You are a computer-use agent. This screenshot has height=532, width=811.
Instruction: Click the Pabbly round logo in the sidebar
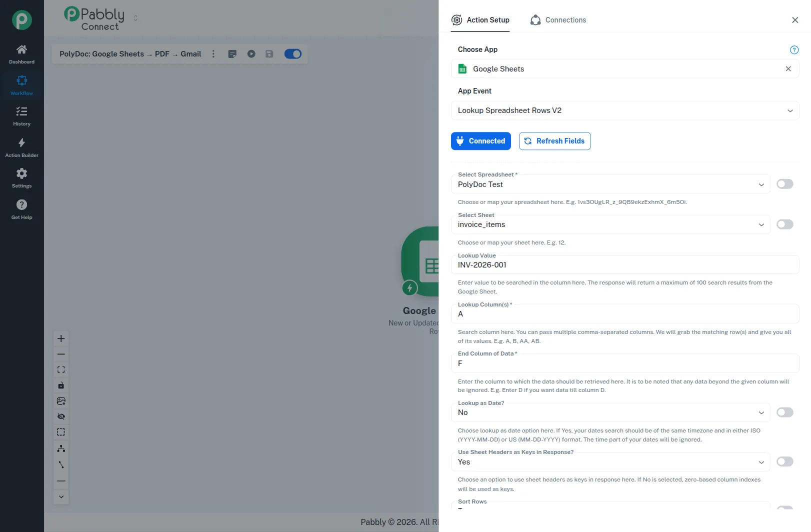coord(22,20)
